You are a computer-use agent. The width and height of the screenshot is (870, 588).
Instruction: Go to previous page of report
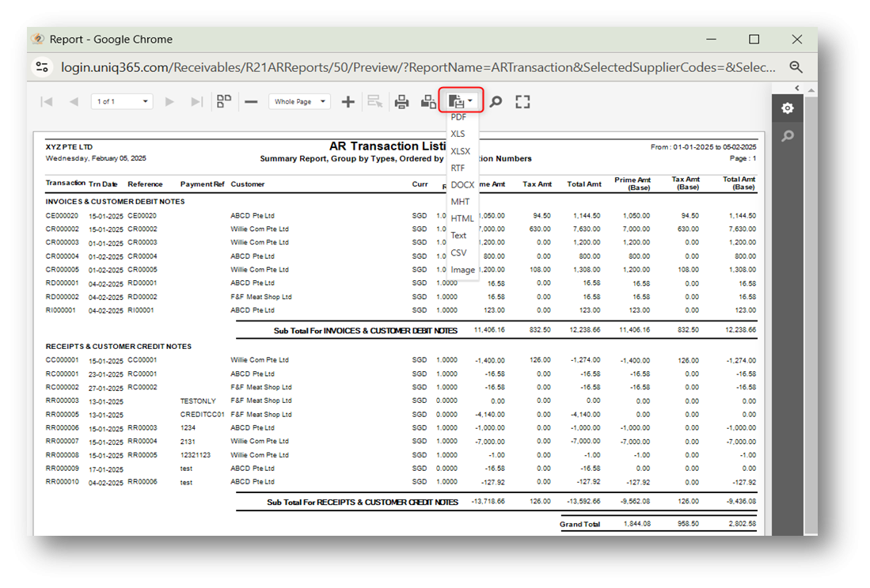(x=74, y=101)
